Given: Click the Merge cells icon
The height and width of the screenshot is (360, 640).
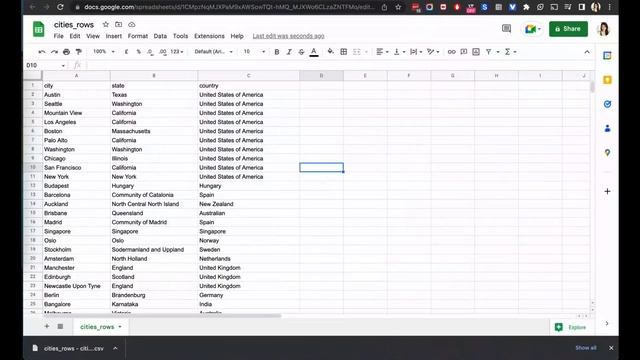Looking at the screenshot, I should tap(357, 52).
